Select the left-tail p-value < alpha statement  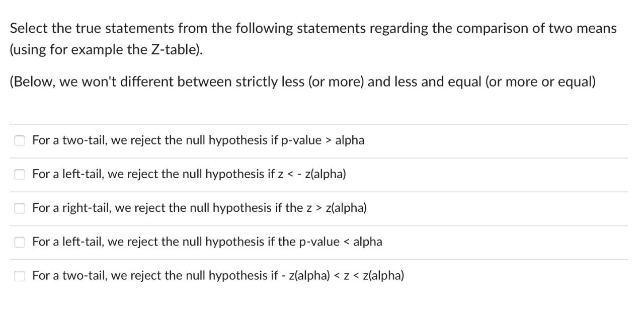tap(20, 242)
